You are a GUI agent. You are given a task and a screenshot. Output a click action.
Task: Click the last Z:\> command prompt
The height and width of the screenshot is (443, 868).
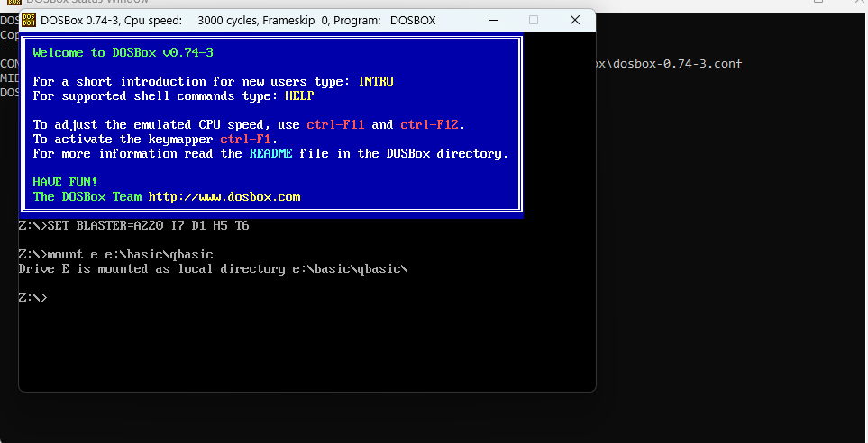32,297
